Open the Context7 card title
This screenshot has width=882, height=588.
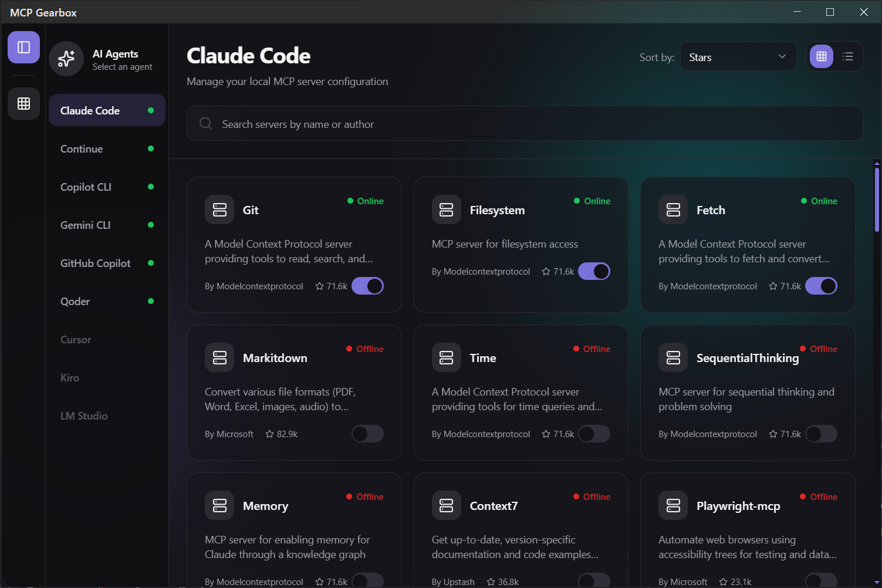[494, 506]
